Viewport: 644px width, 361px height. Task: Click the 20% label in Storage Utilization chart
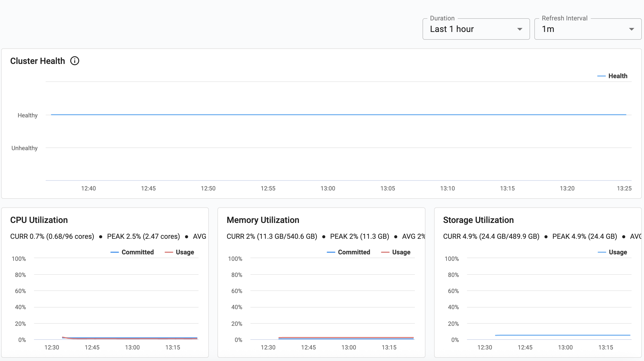[453, 324]
